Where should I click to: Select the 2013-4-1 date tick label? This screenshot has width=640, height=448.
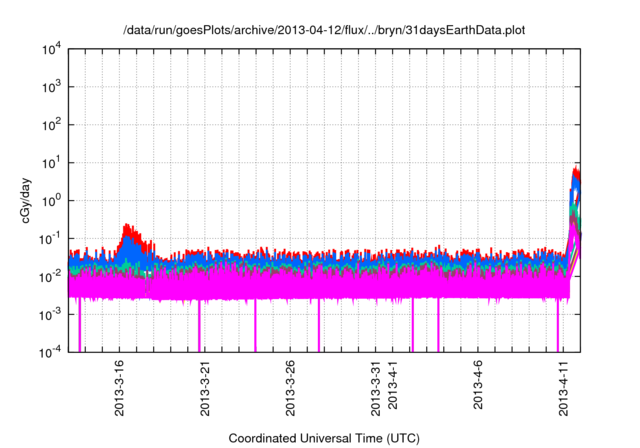point(393,385)
